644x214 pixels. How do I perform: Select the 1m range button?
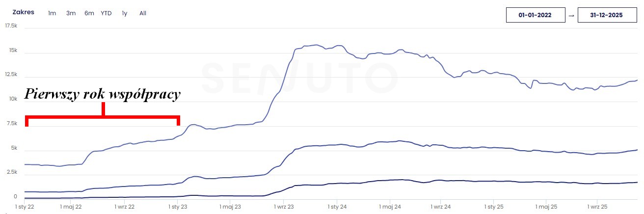[52, 13]
